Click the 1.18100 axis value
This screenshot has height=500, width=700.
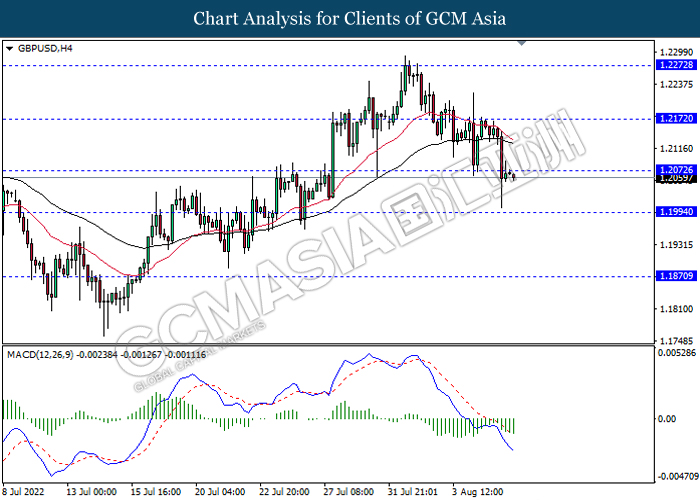pos(677,309)
